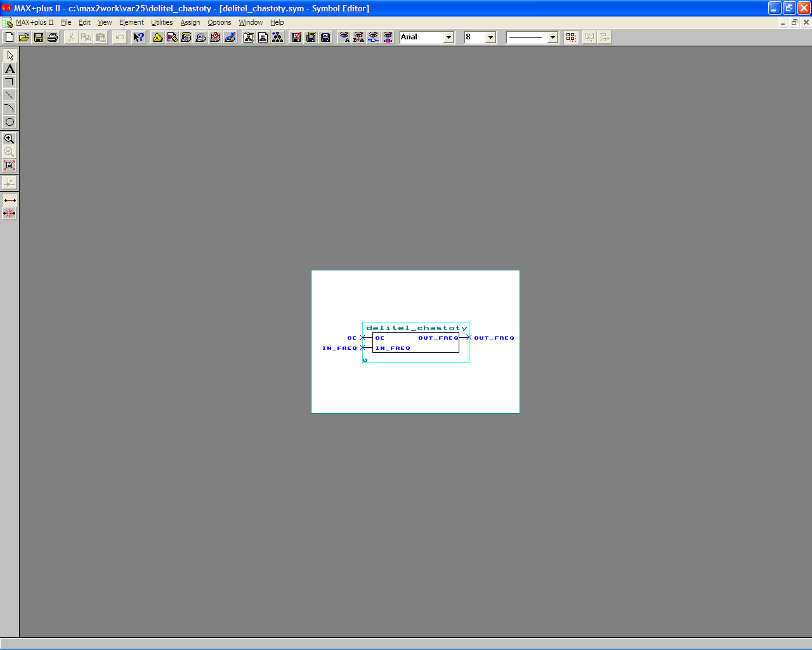Pick the Arc drawing tool
Image resolution: width=812 pixels, height=650 pixels.
[x=10, y=109]
